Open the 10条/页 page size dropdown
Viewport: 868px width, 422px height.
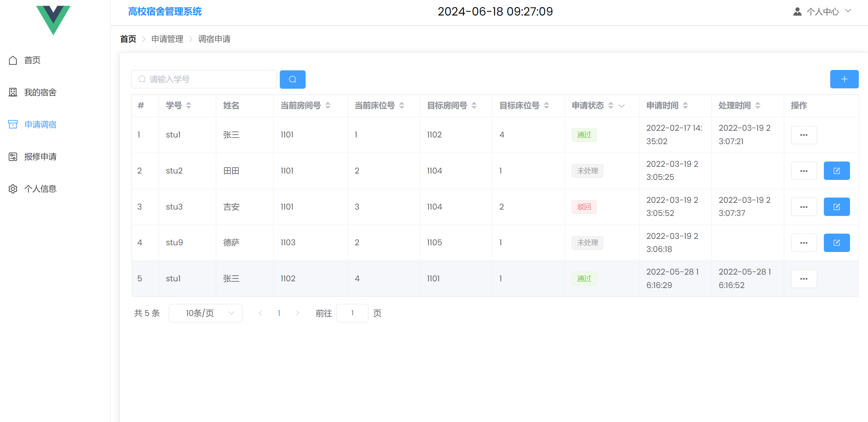click(205, 313)
